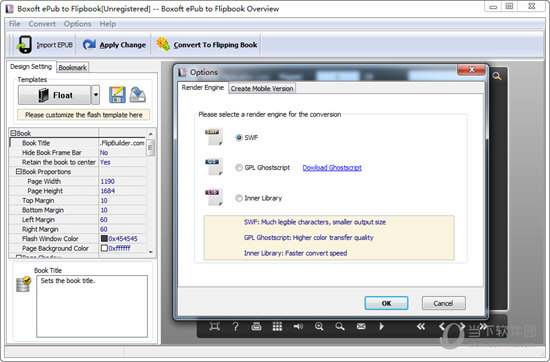Click the email share envelope icon
The width and height of the screenshot is (550, 362).
pos(361,327)
